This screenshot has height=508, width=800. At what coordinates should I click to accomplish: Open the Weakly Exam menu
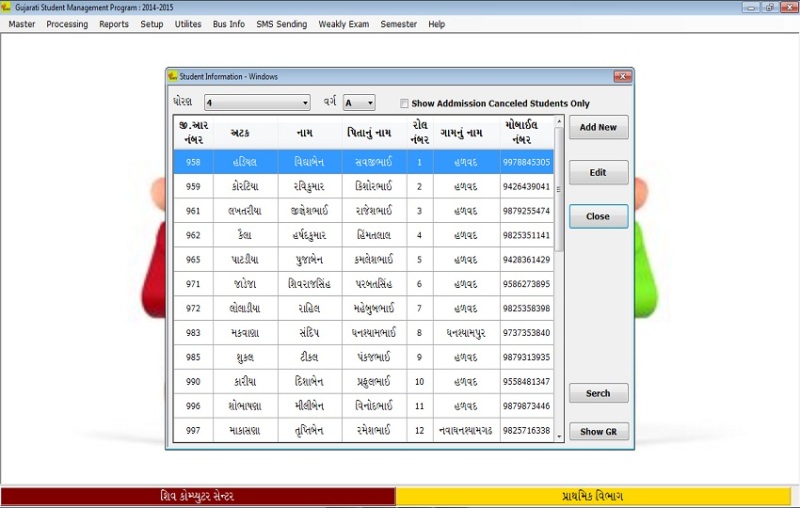click(343, 24)
